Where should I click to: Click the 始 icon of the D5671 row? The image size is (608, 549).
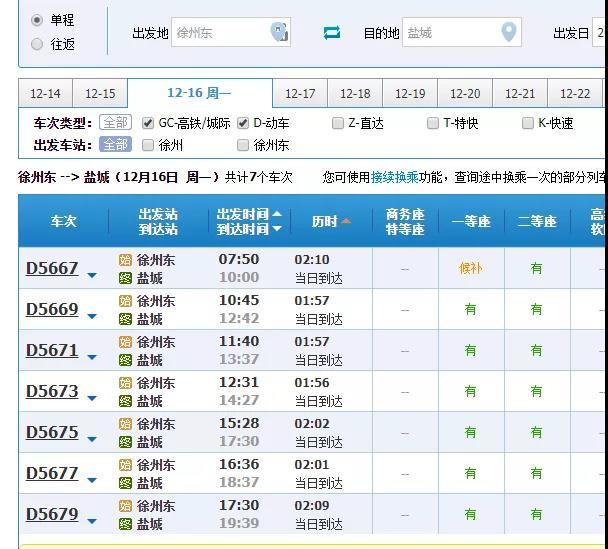click(x=125, y=342)
